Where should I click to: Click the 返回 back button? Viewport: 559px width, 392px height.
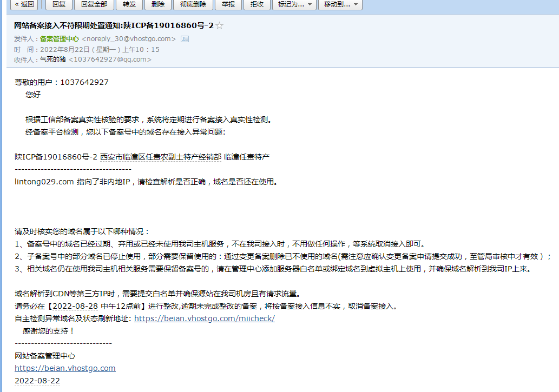pyautogui.click(x=24, y=4)
